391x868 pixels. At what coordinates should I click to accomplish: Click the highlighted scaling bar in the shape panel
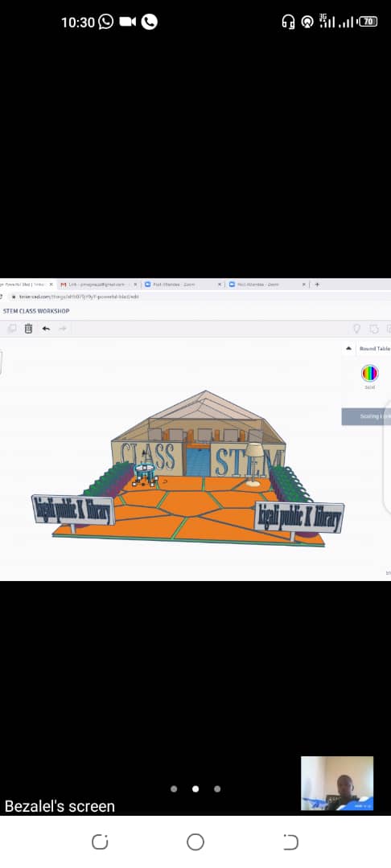[366, 416]
